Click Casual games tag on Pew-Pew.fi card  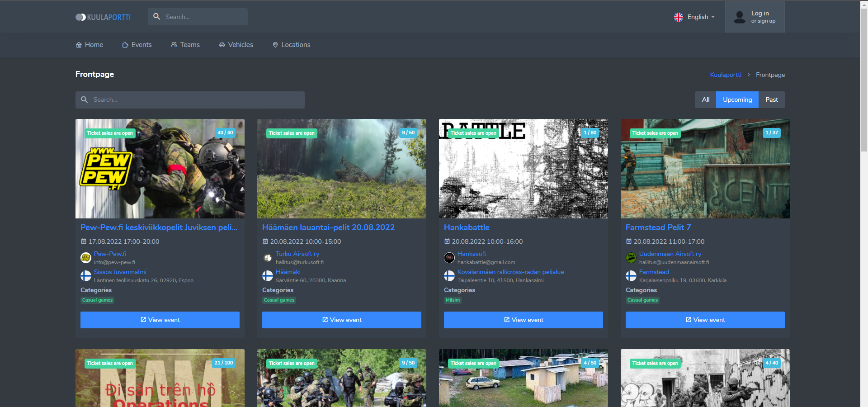click(98, 300)
